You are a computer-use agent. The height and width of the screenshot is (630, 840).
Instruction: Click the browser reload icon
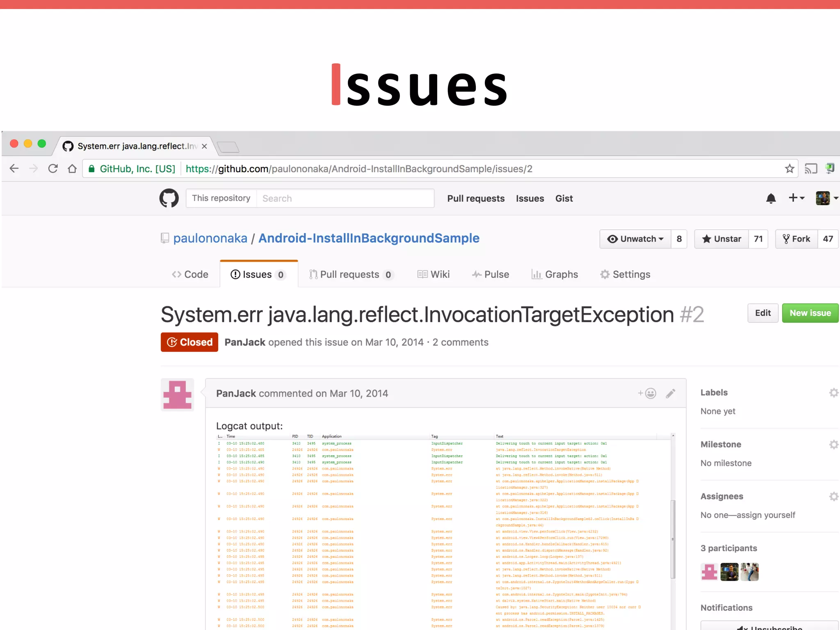(53, 169)
